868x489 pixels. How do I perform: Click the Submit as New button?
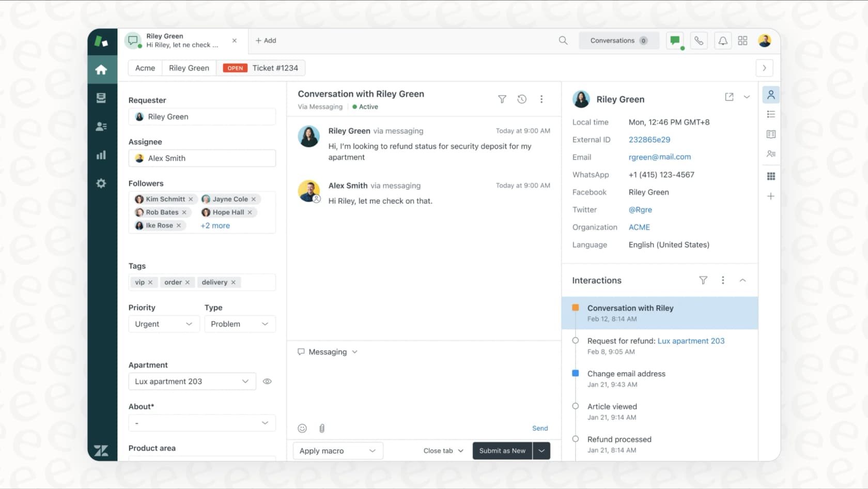coord(502,451)
